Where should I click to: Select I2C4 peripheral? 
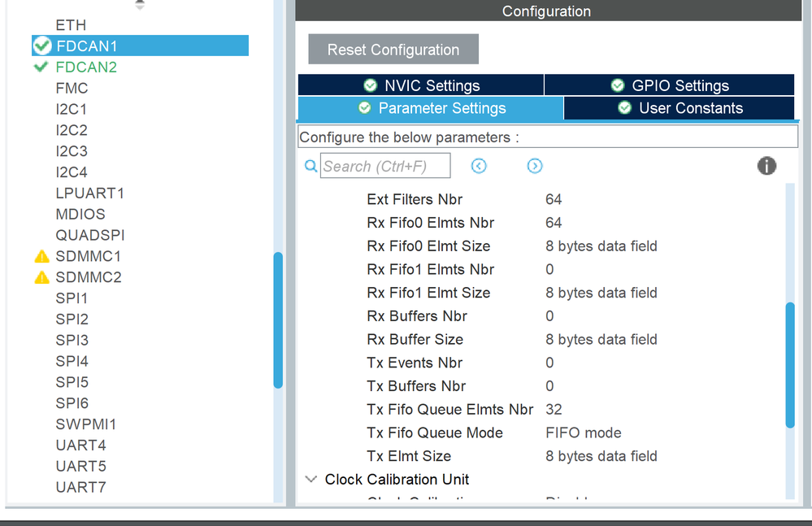[72, 172]
